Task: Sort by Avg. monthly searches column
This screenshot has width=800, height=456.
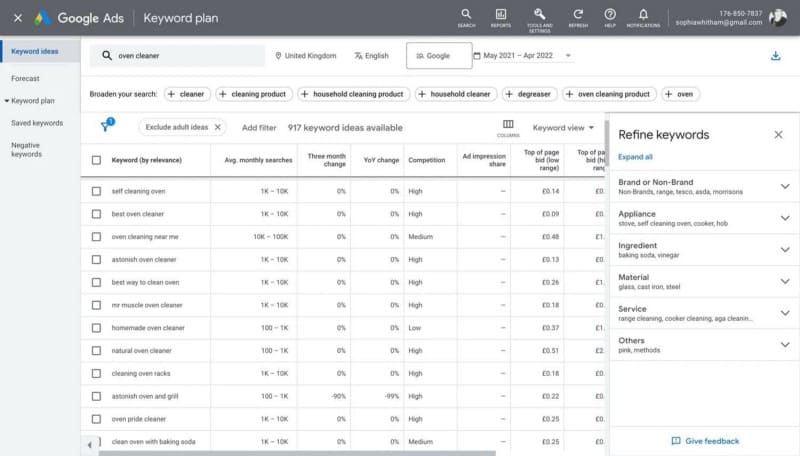Action: point(258,160)
